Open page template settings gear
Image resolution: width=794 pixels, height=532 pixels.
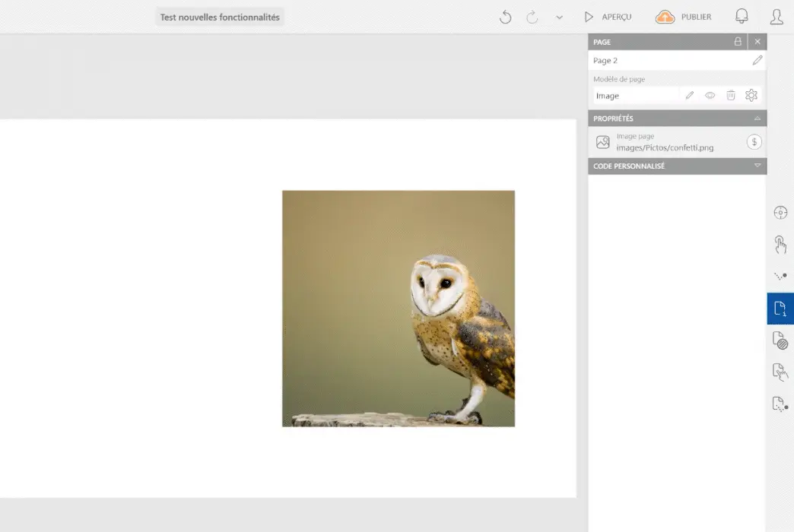coord(751,96)
